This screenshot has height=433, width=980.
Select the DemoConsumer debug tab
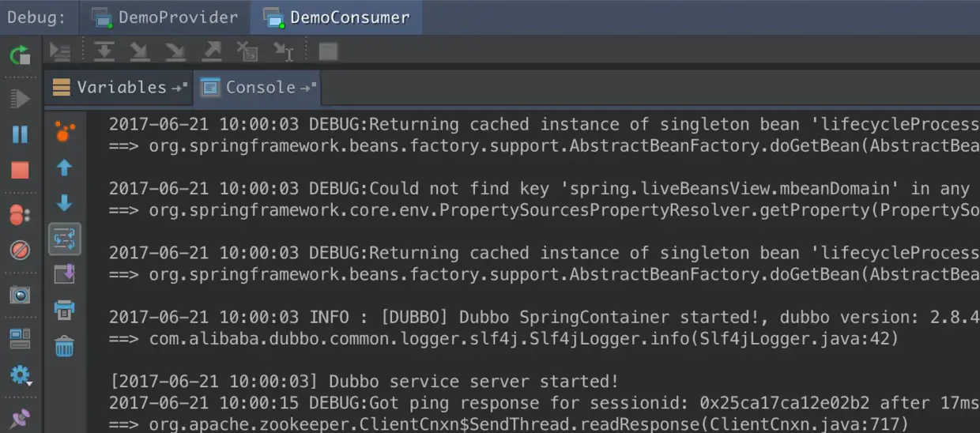337,17
